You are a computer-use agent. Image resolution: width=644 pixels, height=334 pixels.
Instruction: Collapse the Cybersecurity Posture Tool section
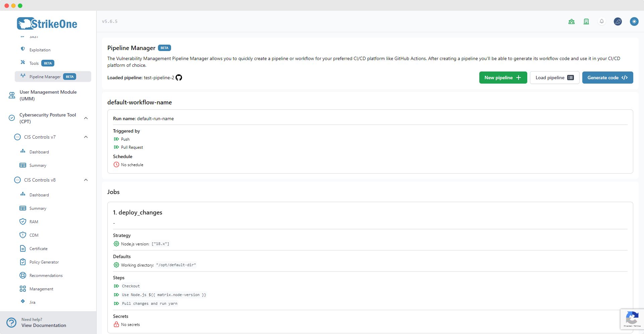coord(86,118)
